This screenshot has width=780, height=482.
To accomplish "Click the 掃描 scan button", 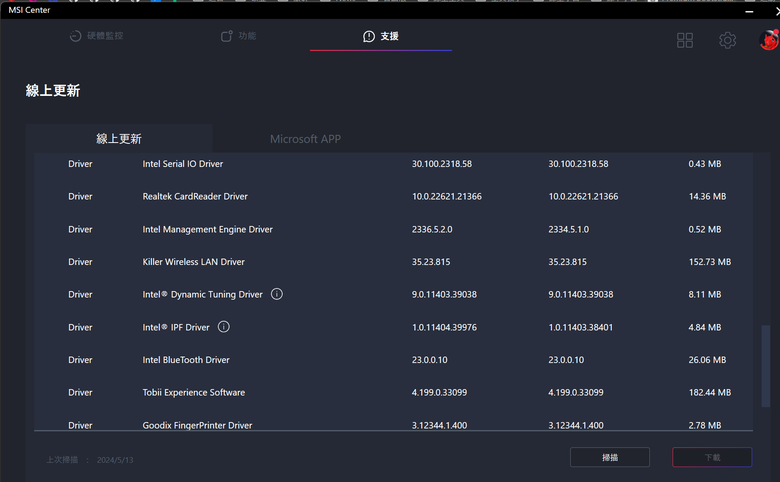I will pos(610,457).
